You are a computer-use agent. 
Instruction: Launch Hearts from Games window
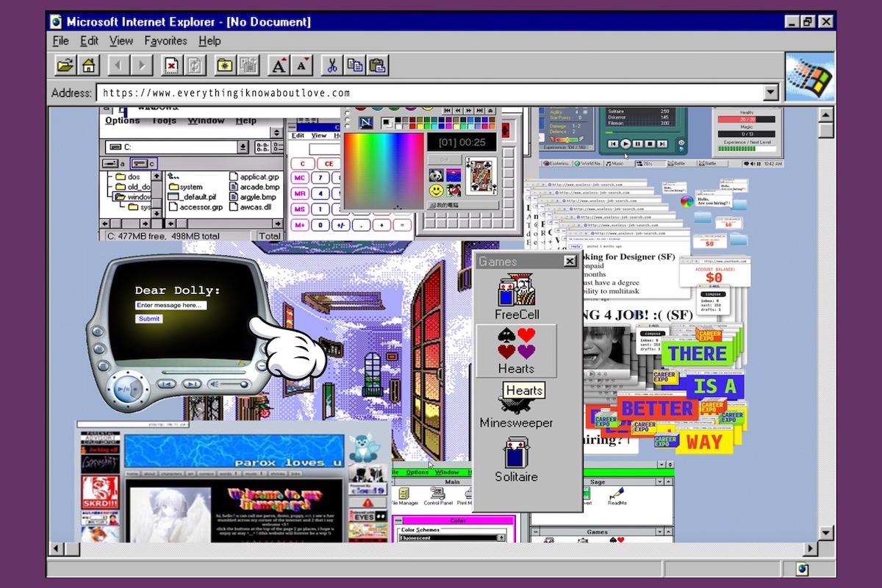[x=516, y=351]
